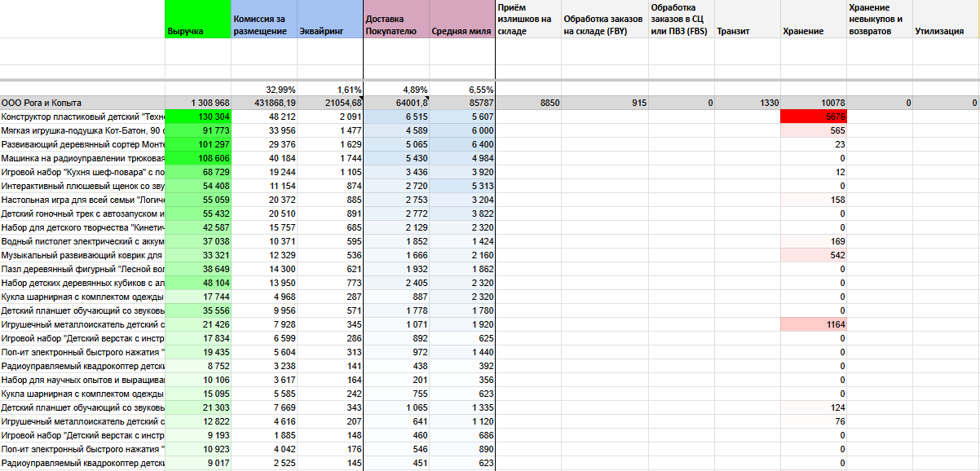Select the Транзит total cell 1330
This screenshot has height=471, width=980.
click(748, 103)
